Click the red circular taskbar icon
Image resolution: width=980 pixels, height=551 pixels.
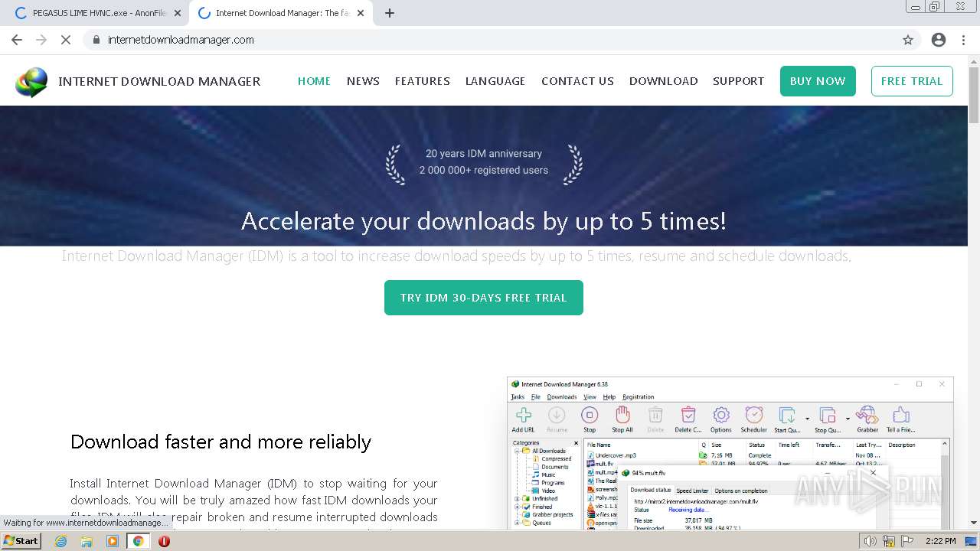[x=164, y=541]
